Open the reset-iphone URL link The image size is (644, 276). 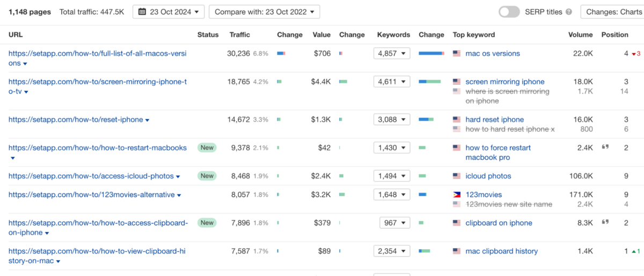[x=75, y=120]
